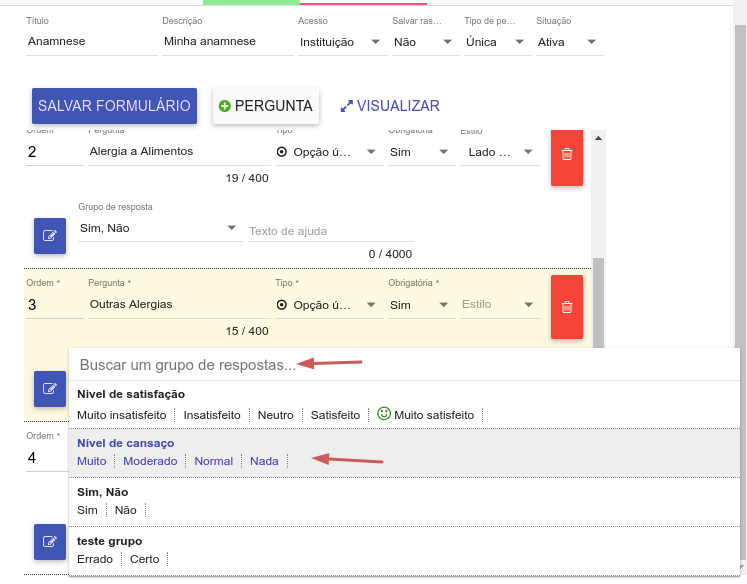Open Grupo de resposta dropdown Sim, Não
The height and width of the screenshot is (584, 747).
(161, 228)
